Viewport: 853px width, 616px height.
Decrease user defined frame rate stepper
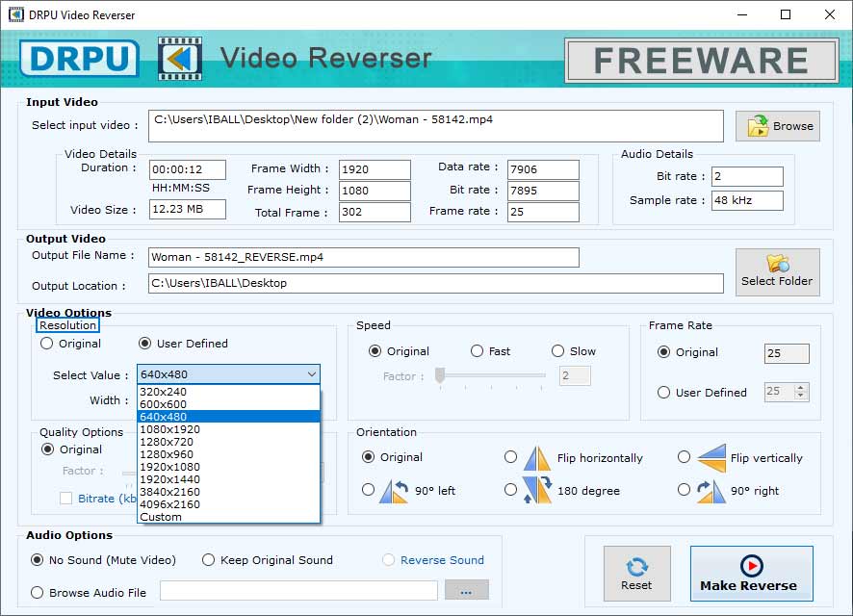(800, 397)
